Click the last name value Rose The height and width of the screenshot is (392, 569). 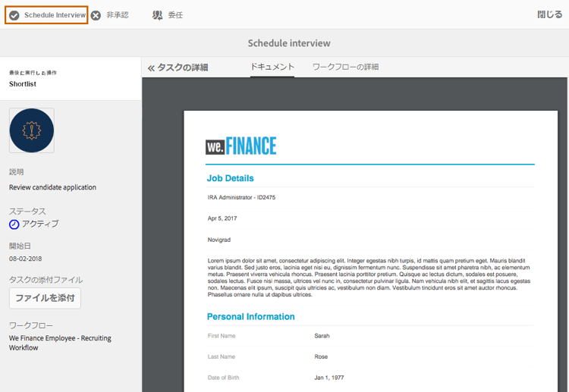(x=321, y=357)
